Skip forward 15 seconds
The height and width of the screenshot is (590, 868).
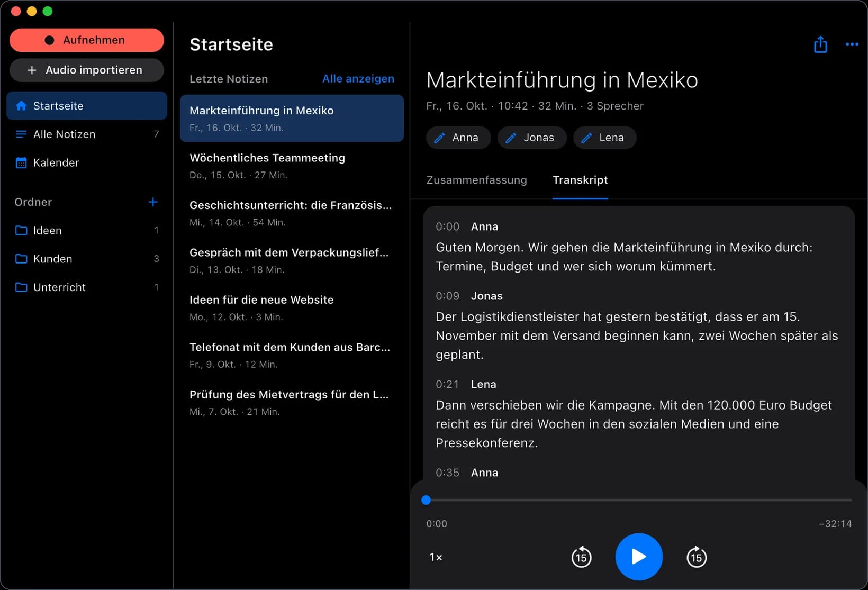pos(697,557)
